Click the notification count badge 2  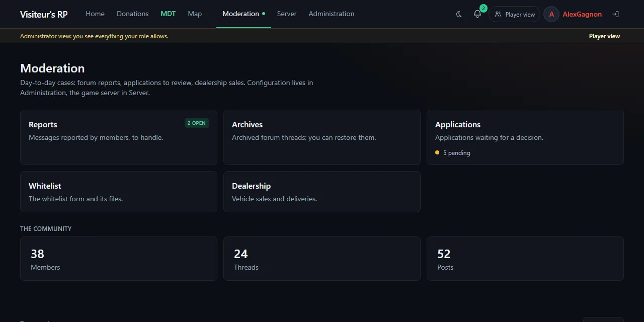[x=484, y=8]
